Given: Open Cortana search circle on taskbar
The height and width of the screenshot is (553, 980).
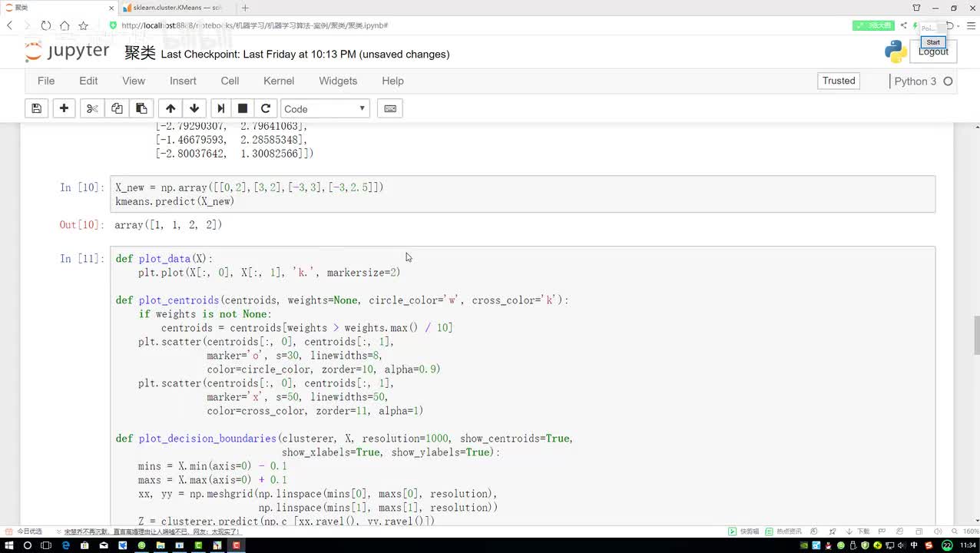Looking at the screenshot, I should 28,545.
